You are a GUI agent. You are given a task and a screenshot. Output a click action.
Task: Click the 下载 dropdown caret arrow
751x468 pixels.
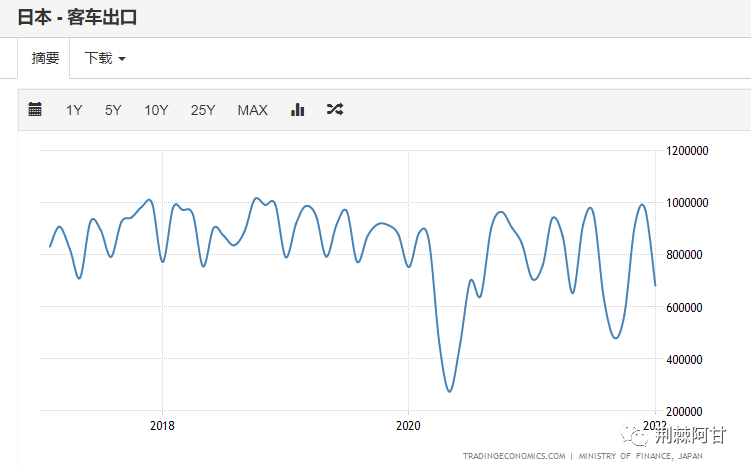(x=122, y=59)
